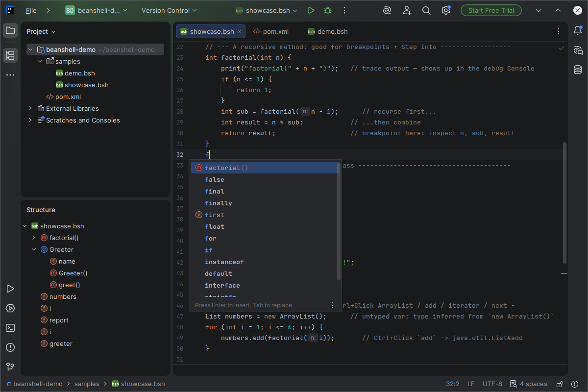This screenshot has width=588, height=392.
Task: Switch to the pom.xml tab
Action: click(x=270, y=31)
